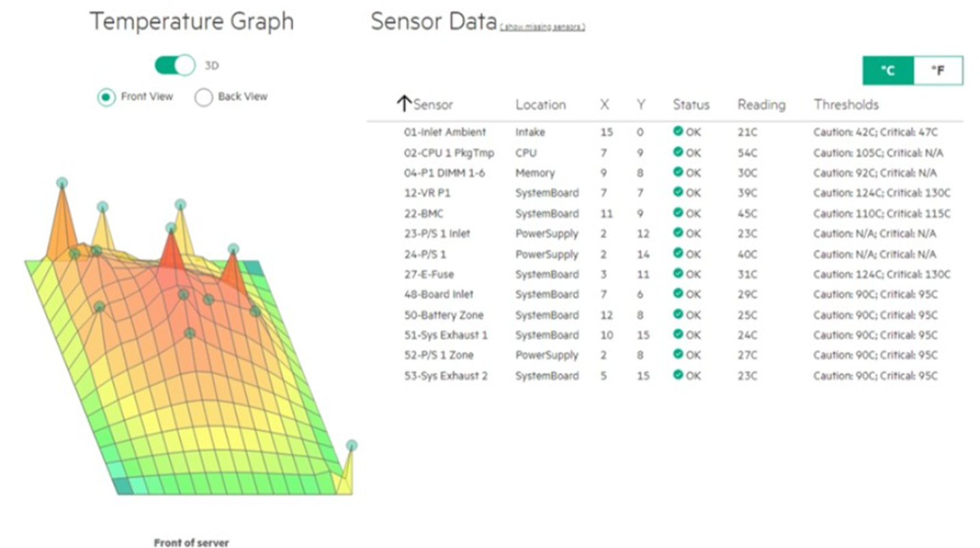The width and height of the screenshot is (980, 548).
Task: Switch temperature units to °C
Action: point(888,70)
